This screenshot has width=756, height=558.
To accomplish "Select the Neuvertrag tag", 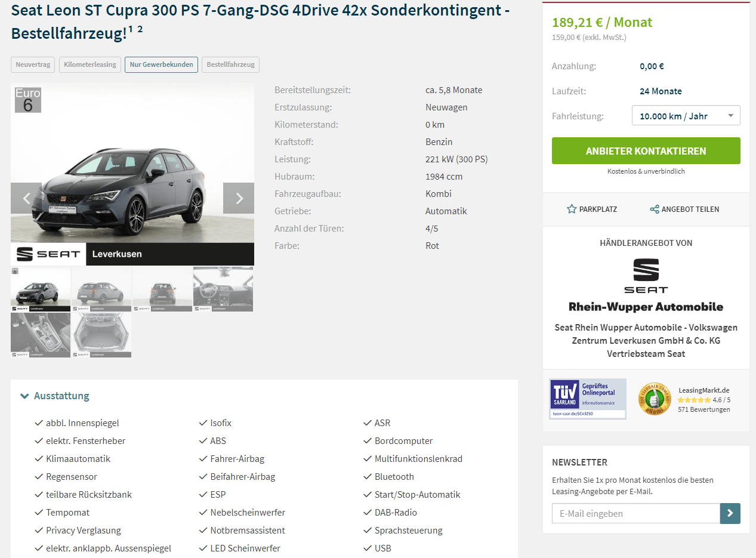I will [x=33, y=64].
